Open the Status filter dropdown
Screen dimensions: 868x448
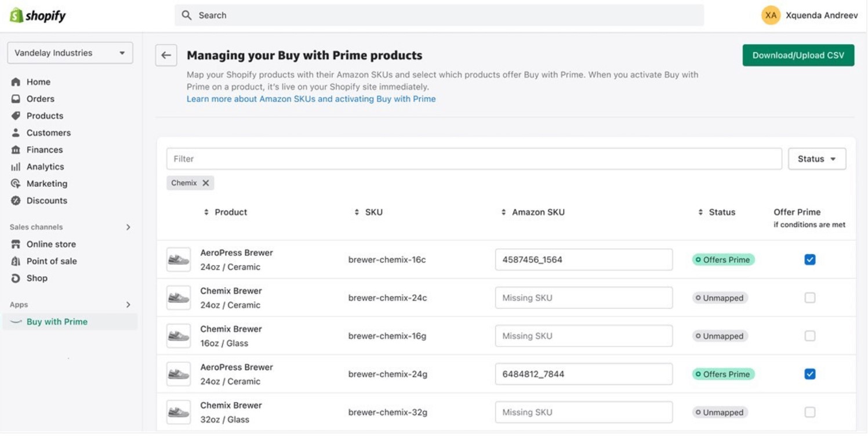(816, 159)
